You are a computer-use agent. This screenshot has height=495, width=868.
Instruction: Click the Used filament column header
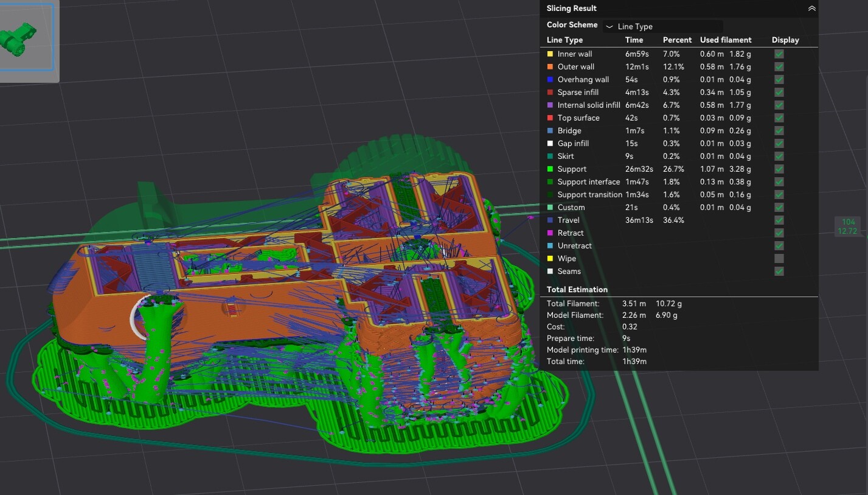(x=726, y=40)
